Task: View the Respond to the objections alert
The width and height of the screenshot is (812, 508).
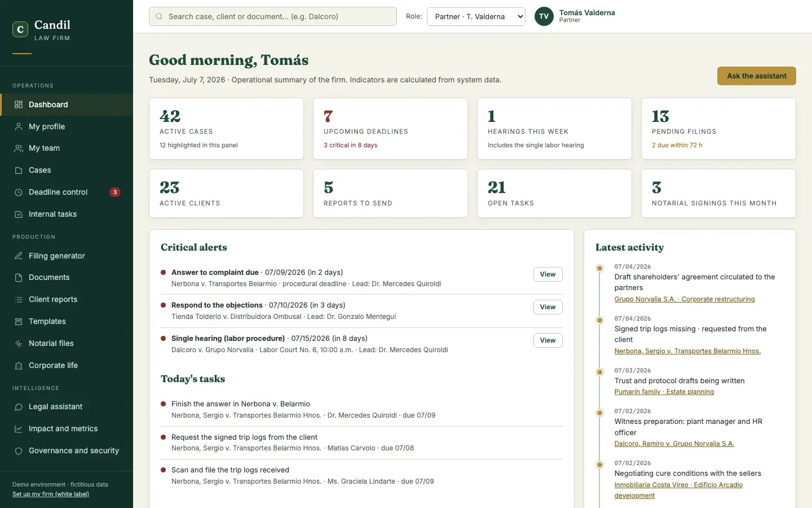Action: point(548,307)
